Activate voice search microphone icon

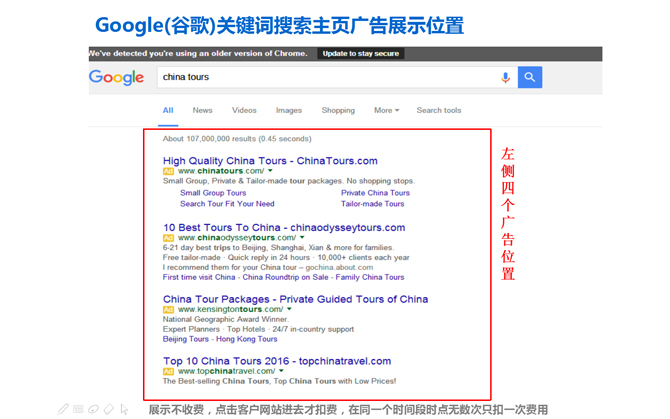tap(505, 77)
